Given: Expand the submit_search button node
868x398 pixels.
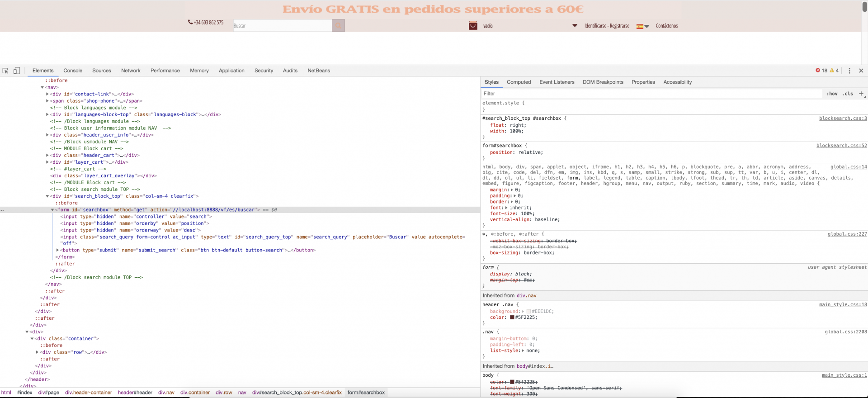Looking at the screenshot, I should [x=58, y=250].
